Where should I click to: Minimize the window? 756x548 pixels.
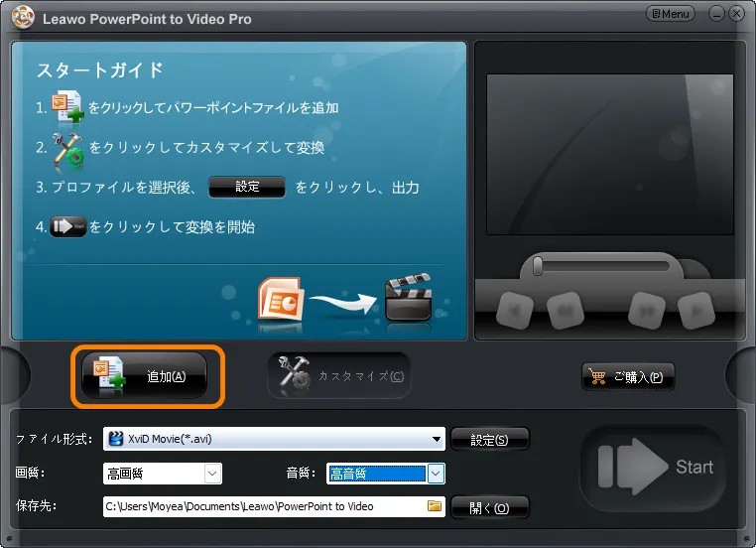click(716, 14)
